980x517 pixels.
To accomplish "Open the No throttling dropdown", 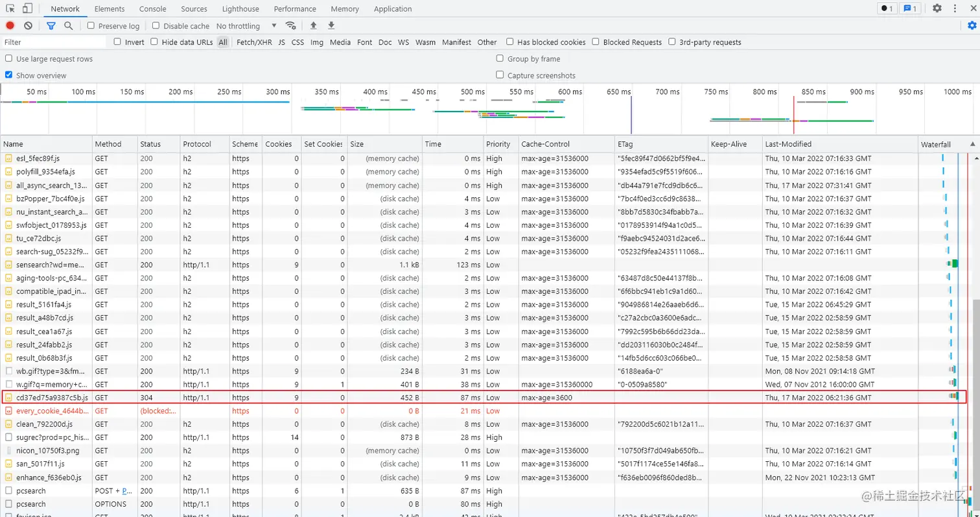I will pyautogui.click(x=246, y=26).
